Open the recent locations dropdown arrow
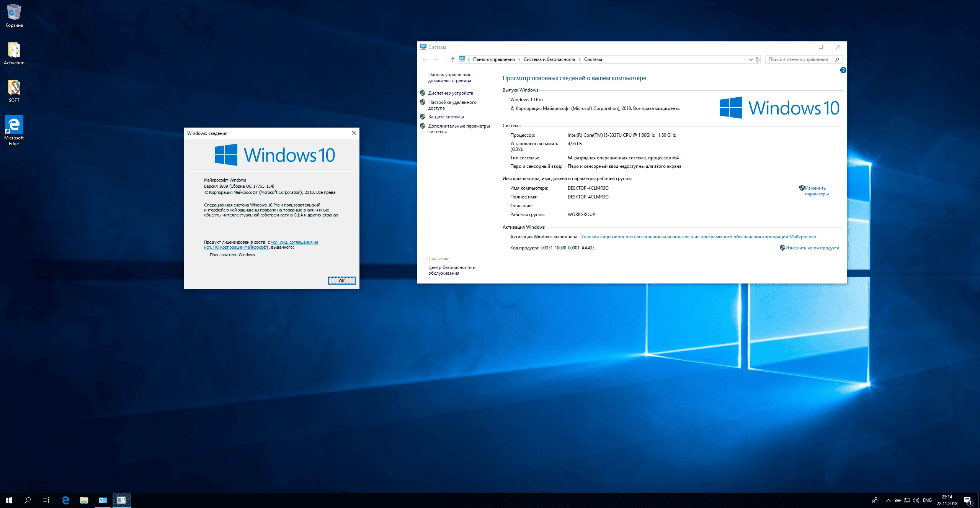Image resolution: width=980 pixels, height=508 pixels. pyautogui.click(x=444, y=59)
